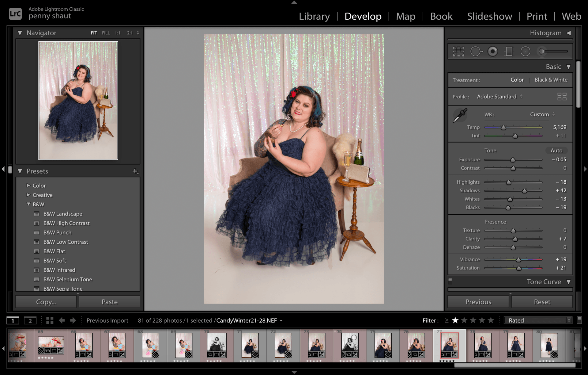Click the Lightroom Classic Lrc logo
This screenshot has width=588, height=375.
click(x=15, y=13)
